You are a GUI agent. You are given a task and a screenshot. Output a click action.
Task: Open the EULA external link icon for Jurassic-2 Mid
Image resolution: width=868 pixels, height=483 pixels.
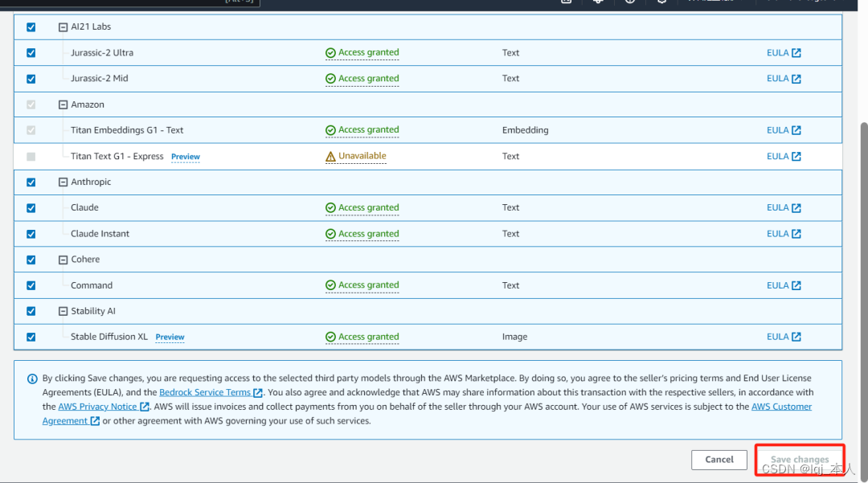[796, 79]
